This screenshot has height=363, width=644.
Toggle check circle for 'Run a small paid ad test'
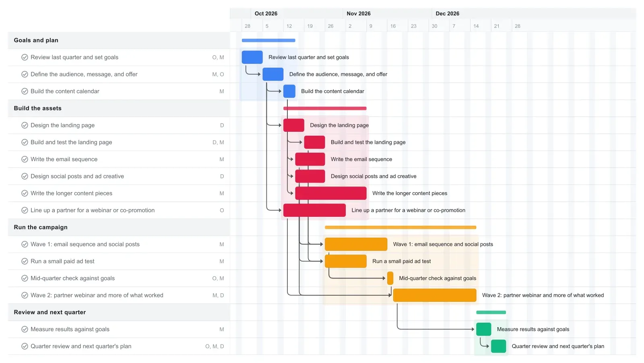25,261
